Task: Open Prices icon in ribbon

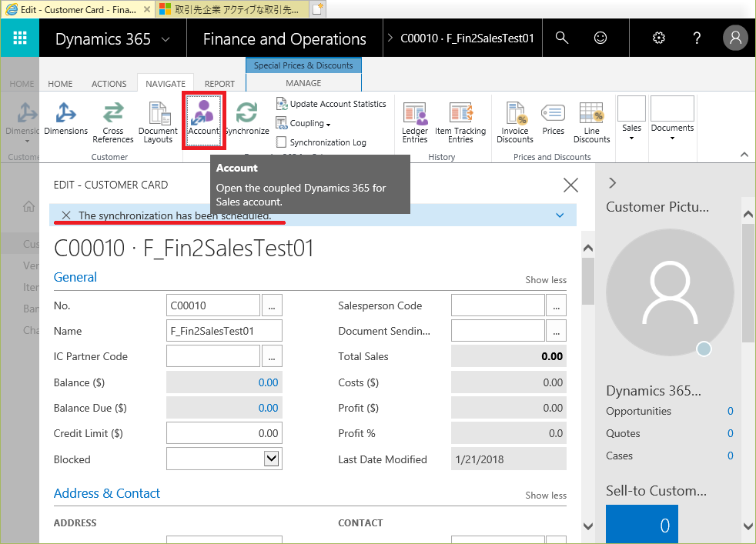Action: 553,118
